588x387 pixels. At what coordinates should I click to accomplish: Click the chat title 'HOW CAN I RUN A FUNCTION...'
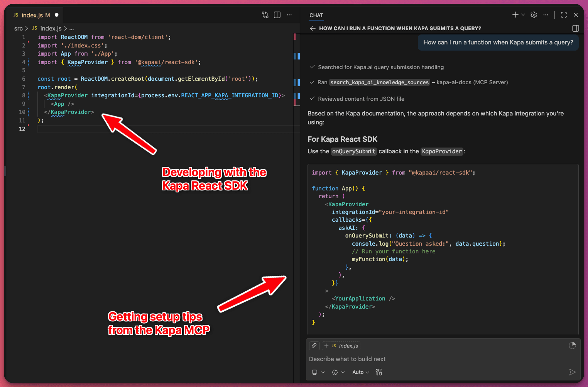tap(400, 28)
